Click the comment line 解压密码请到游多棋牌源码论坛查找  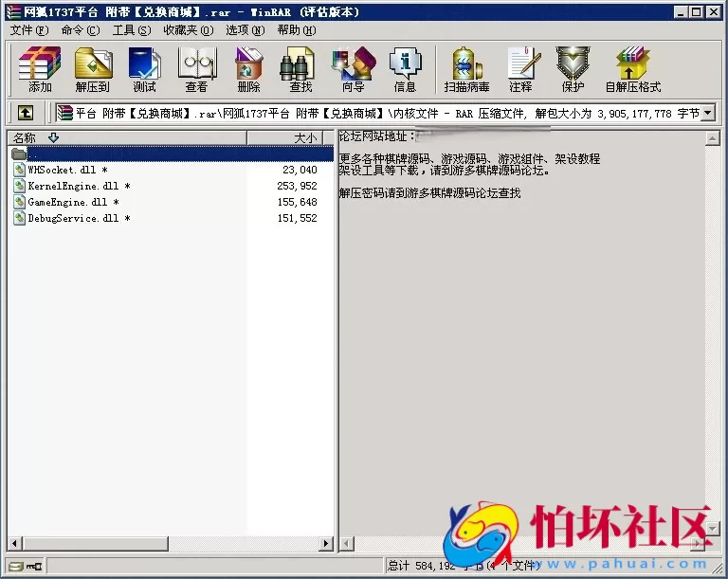430,192
